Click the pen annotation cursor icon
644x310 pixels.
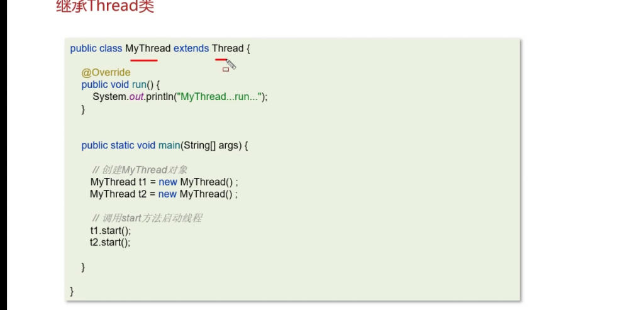point(231,64)
